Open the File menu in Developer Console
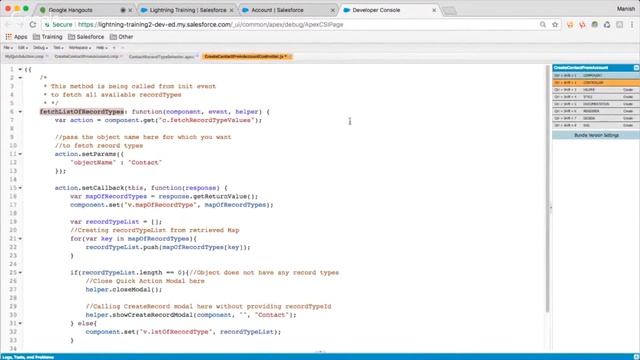Screen dimensions: 640x360 pyautogui.click(x=8, y=48)
